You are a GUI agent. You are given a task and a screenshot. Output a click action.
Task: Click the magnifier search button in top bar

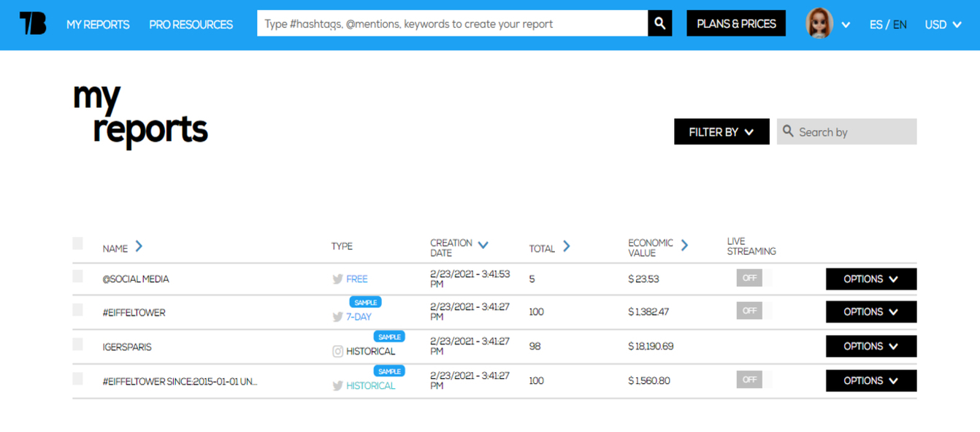click(659, 23)
